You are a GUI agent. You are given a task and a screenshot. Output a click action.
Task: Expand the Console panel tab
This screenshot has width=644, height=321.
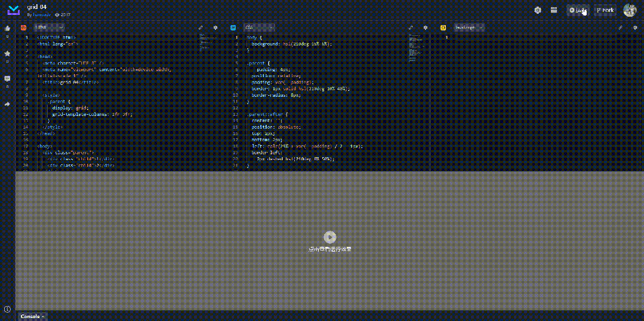click(32, 316)
